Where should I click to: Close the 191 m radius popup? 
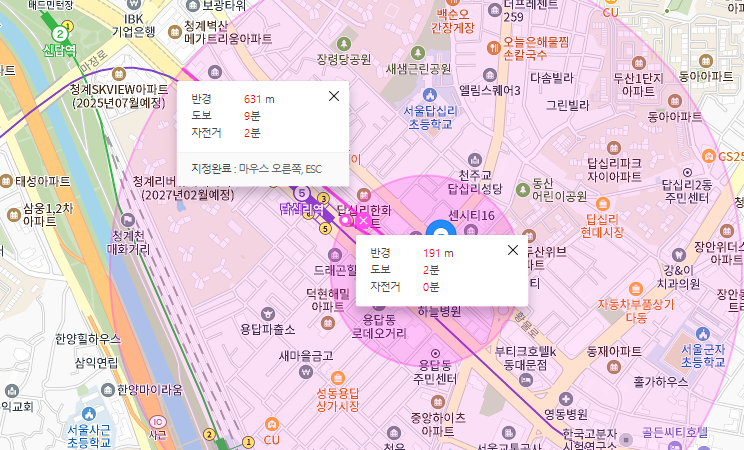[x=513, y=250]
